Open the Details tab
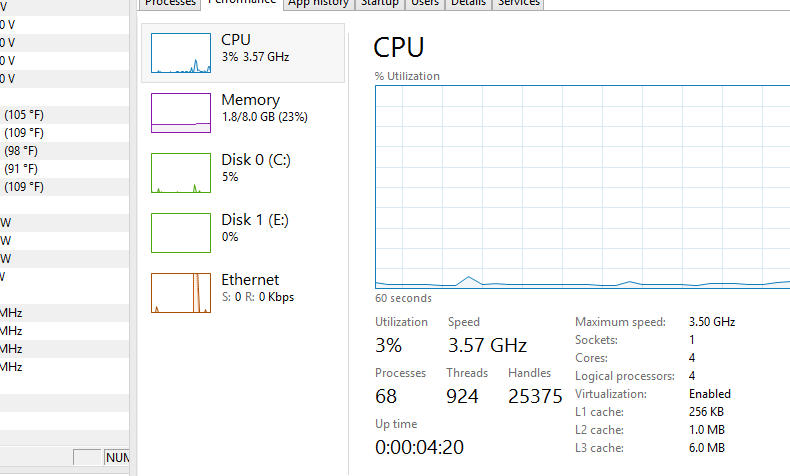Image resolution: width=790 pixels, height=476 pixels. point(467,3)
